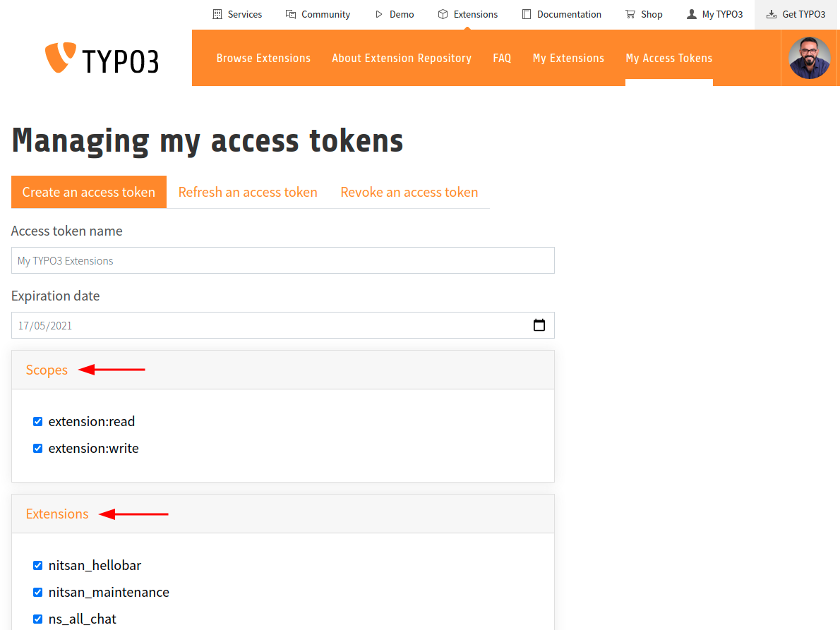Viewport: 840px width, 630px height.
Task: Toggle the ns_all_chat checkbox
Action: 37,619
